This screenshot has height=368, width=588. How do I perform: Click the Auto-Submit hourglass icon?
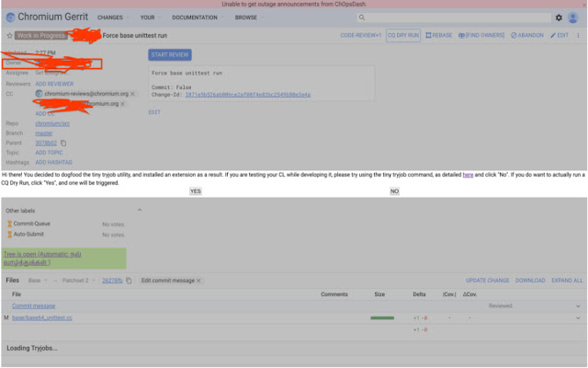point(10,235)
